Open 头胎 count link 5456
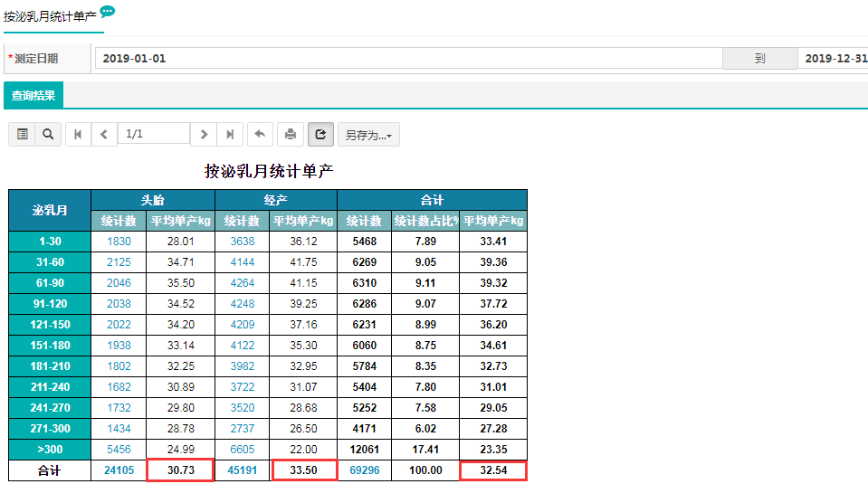Image resolution: width=868 pixels, height=484 pixels. [x=119, y=449]
